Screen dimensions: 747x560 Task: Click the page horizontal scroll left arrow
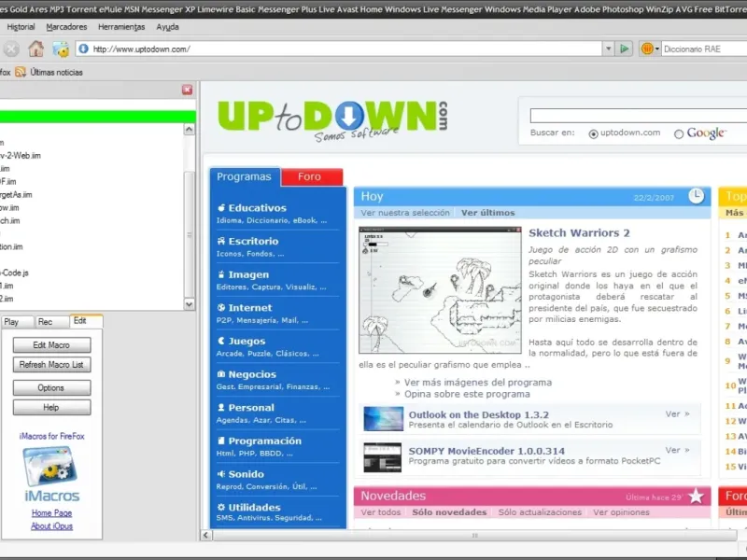click(205, 535)
